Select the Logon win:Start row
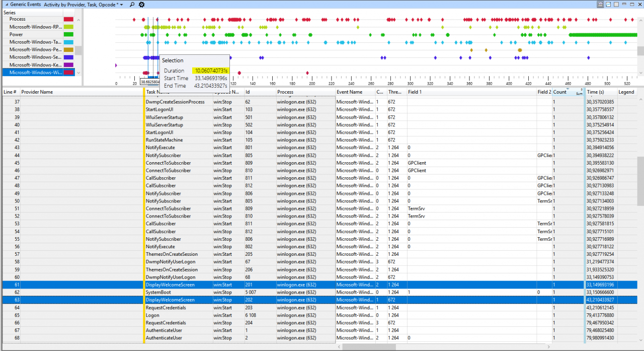Image resolution: width=644 pixels, height=351 pixels. pos(152,315)
